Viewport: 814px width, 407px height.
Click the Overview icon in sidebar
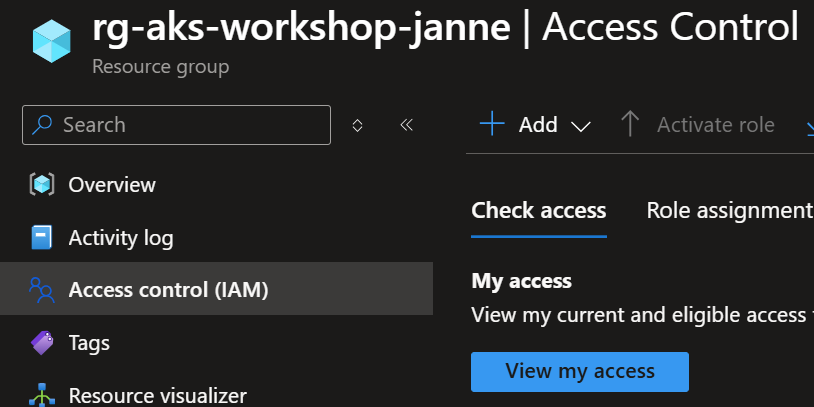[41, 185]
